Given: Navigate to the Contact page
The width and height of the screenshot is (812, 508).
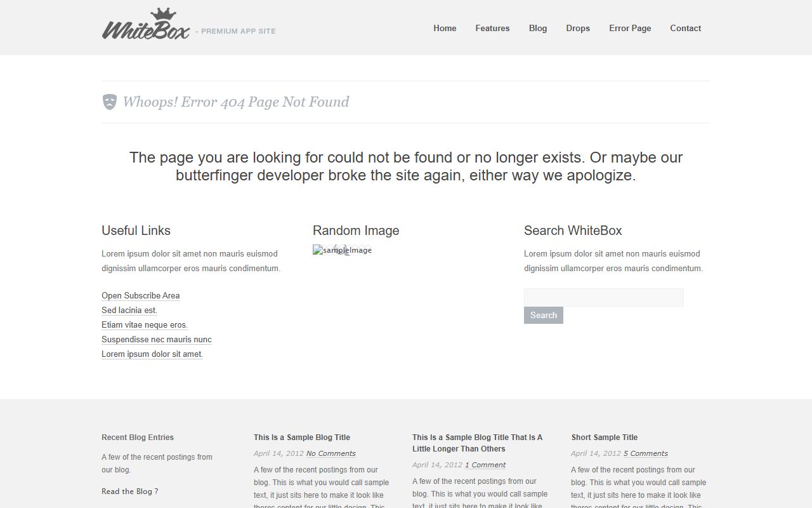Looking at the screenshot, I should tap(686, 28).
